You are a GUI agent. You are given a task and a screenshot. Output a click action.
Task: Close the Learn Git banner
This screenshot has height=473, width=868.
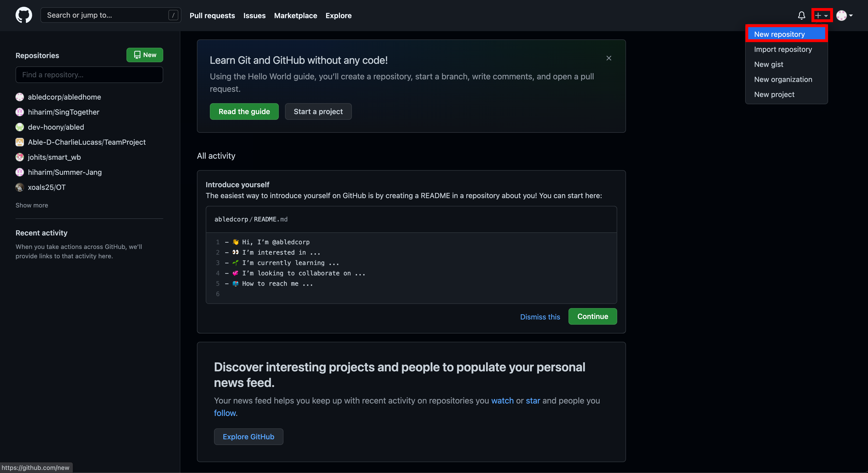click(609, 58)
